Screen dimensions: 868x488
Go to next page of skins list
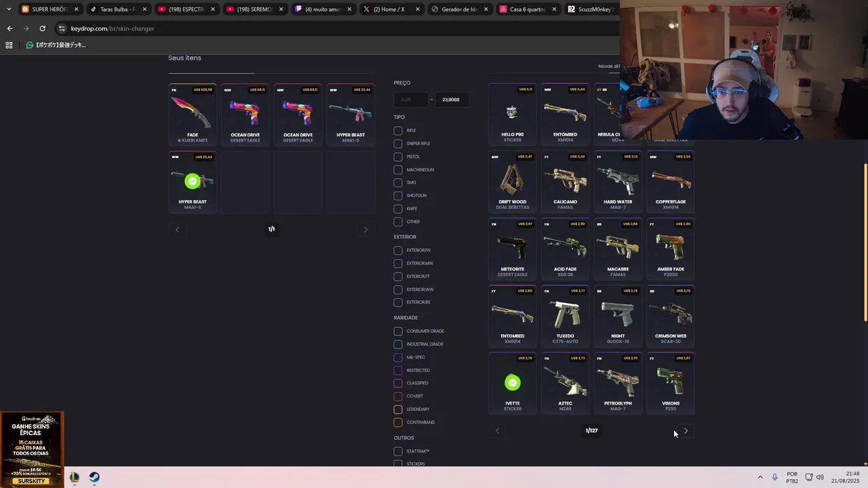pyautogui.click(x=686, y=431)
